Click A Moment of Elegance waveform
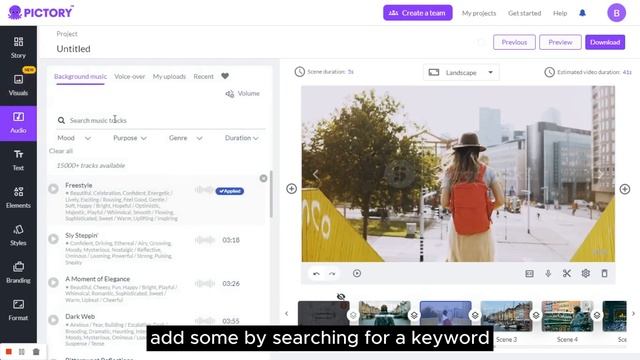The width and height of the screenshot is (640, 360). [x=205, y=283]
